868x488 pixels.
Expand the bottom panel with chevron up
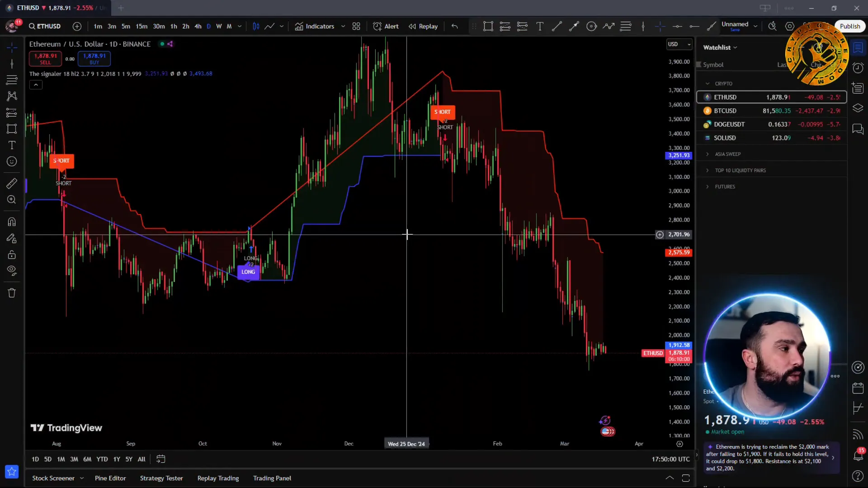[x=670, y=478]
